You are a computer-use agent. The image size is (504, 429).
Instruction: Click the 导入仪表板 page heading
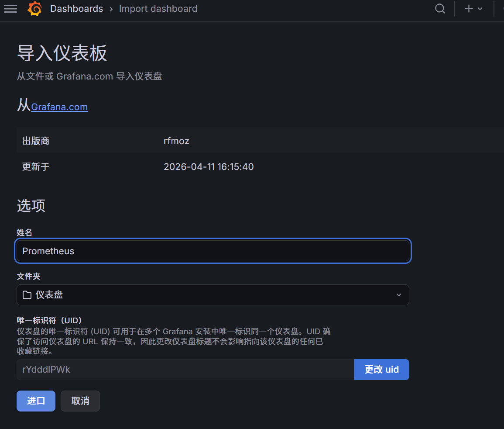click(x=62, y=53)
